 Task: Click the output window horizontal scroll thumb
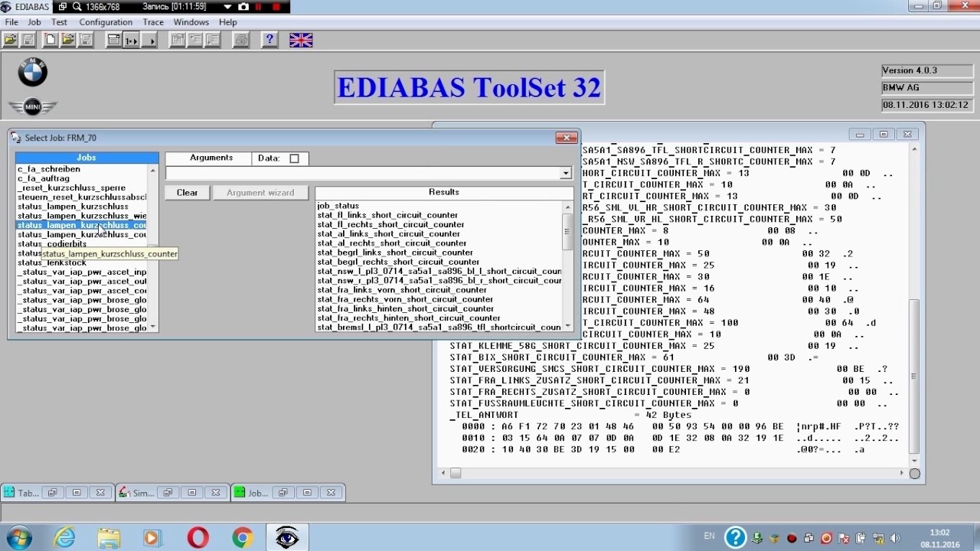click(x=455, y=473)
